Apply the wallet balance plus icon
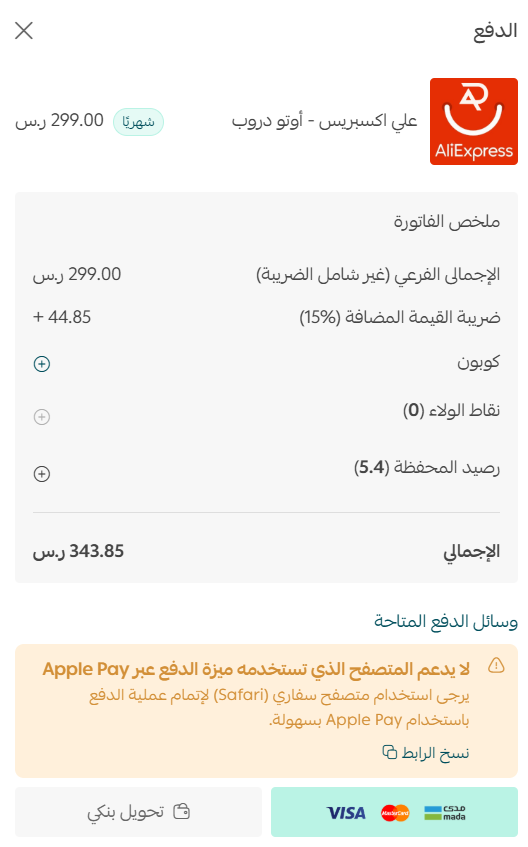 pos(42,474)
